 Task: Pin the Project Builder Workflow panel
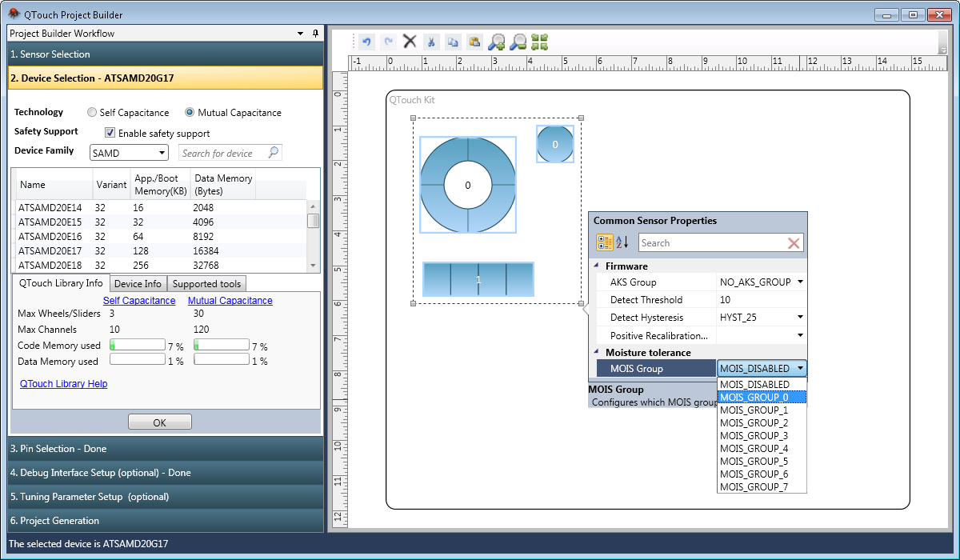pyautogui.click(x=315, y=34)
